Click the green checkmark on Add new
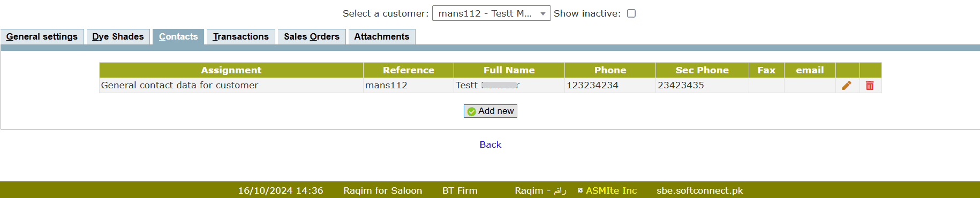 pyautogui.click(x=472, y=111)
